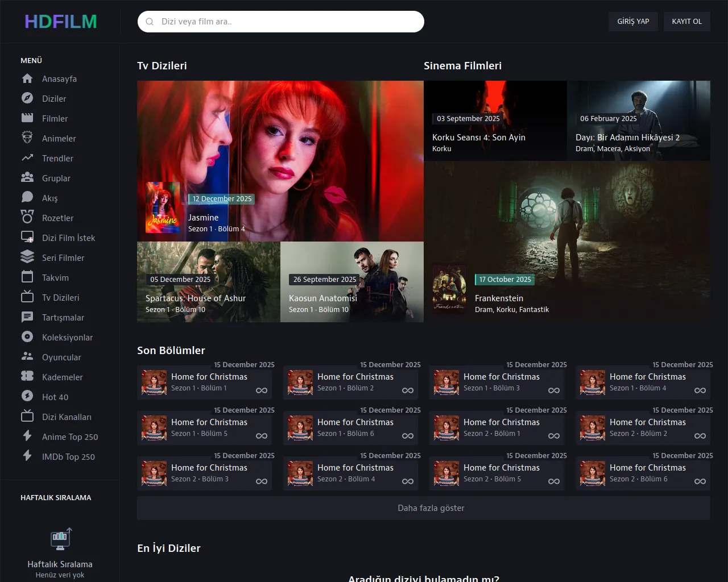Select IMDb Top 250 menu item
The height and width of the screenshot is (582, 728).
tap(68, 456)
